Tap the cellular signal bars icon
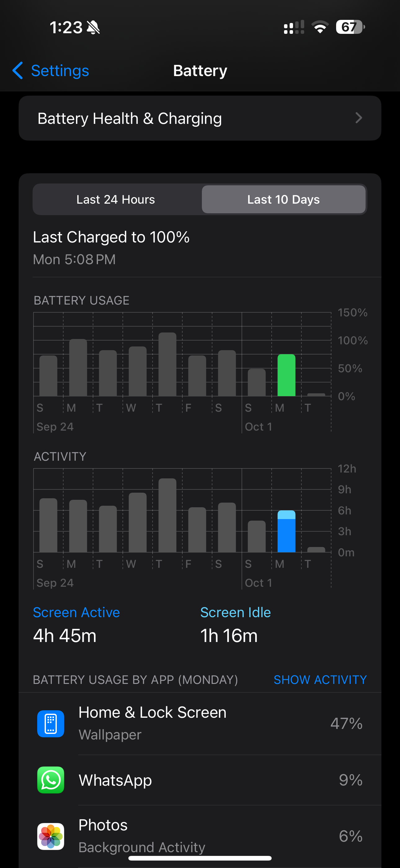The height and width of the screenshot is (868, 400). tap(294, 27)
